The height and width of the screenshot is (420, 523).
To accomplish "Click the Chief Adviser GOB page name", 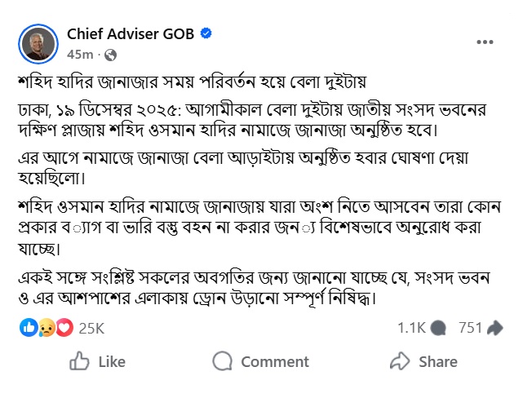I will tap(132, 33).
